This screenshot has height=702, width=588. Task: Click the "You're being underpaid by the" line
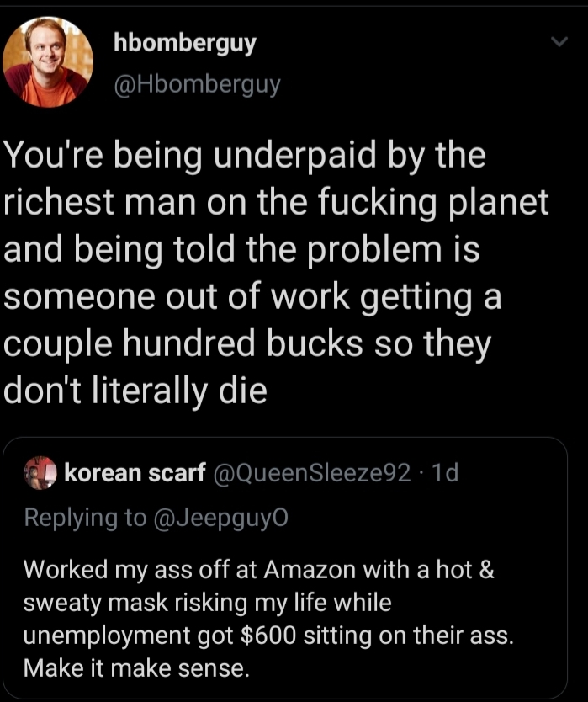pyautogui.click(x=245, y=156)
